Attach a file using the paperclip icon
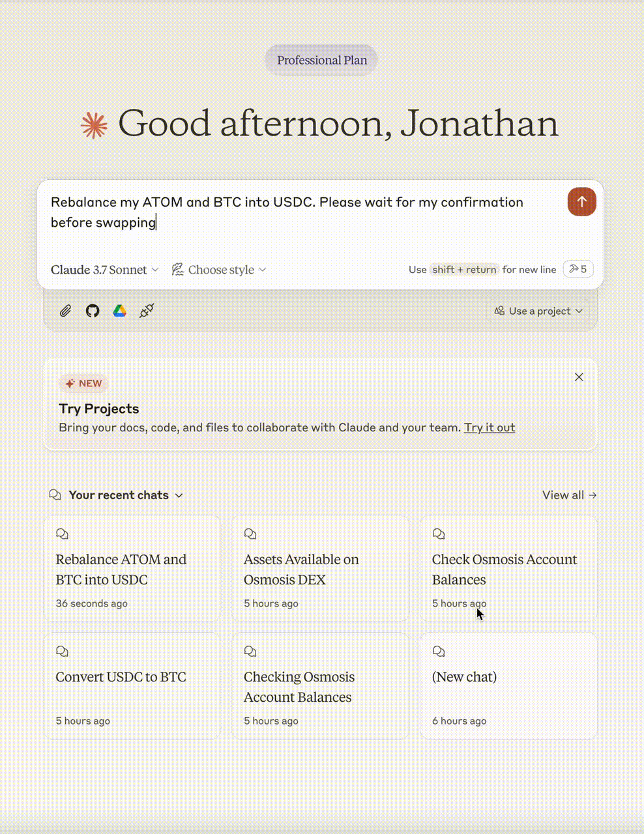The width and height of the screenshot is (644, 834). click(x=65, y=311)
